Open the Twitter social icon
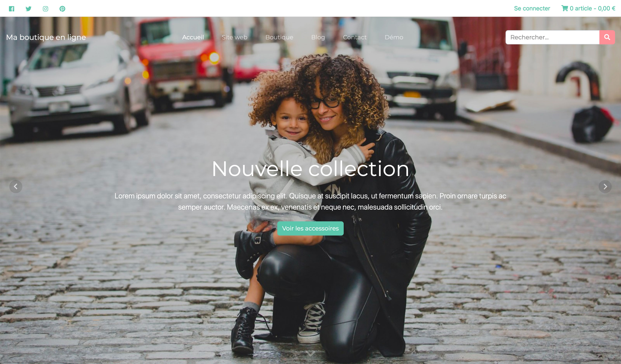 click(x=29, y=9)
